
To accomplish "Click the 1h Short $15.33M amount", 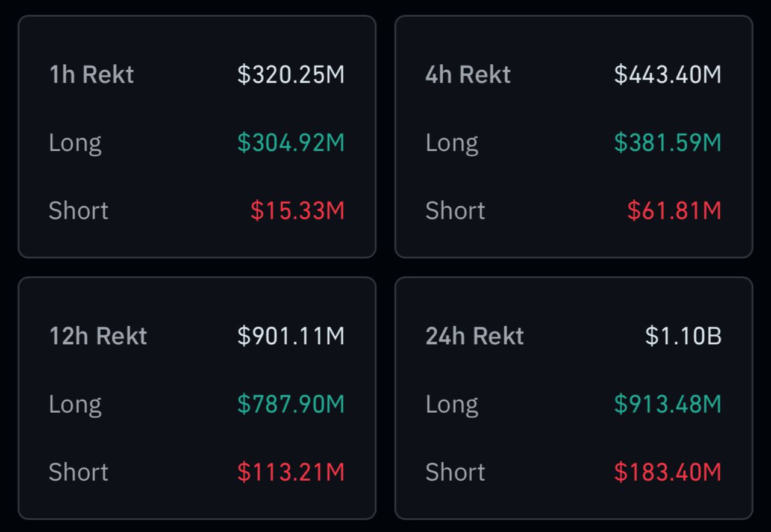I will [298, 211].
